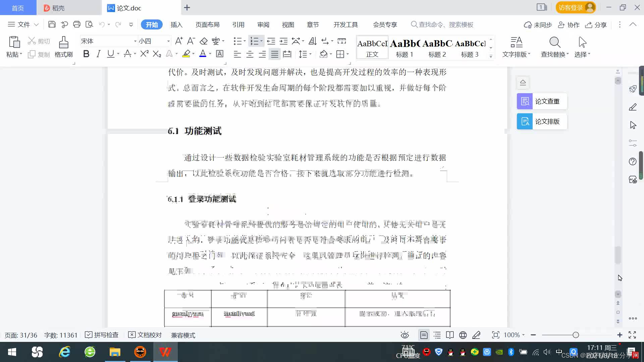Toggle italic formatting

(98, 54)
